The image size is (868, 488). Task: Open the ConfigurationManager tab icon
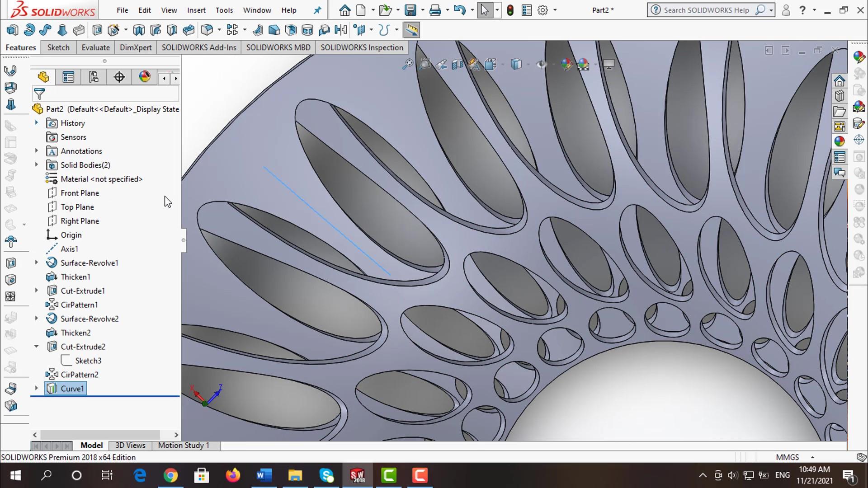(94, 77)
